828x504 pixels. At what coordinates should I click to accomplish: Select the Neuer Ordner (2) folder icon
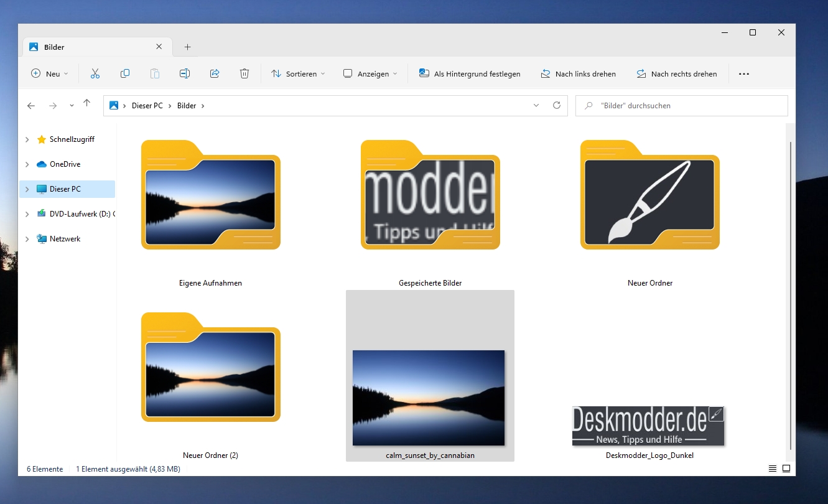pyautogui.click(x=211, y=367)
